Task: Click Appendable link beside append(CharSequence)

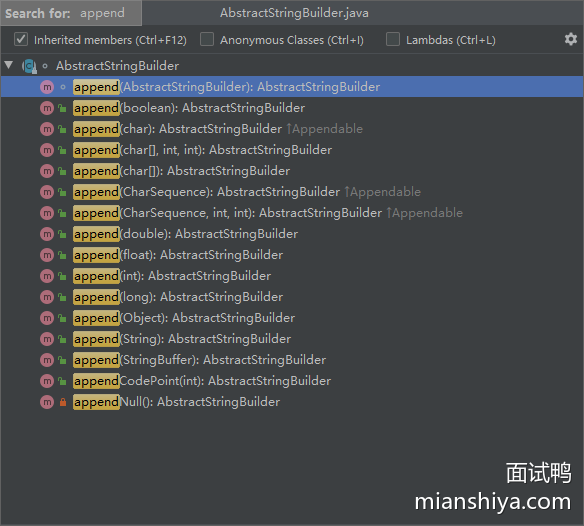Action: coord(382,192)
